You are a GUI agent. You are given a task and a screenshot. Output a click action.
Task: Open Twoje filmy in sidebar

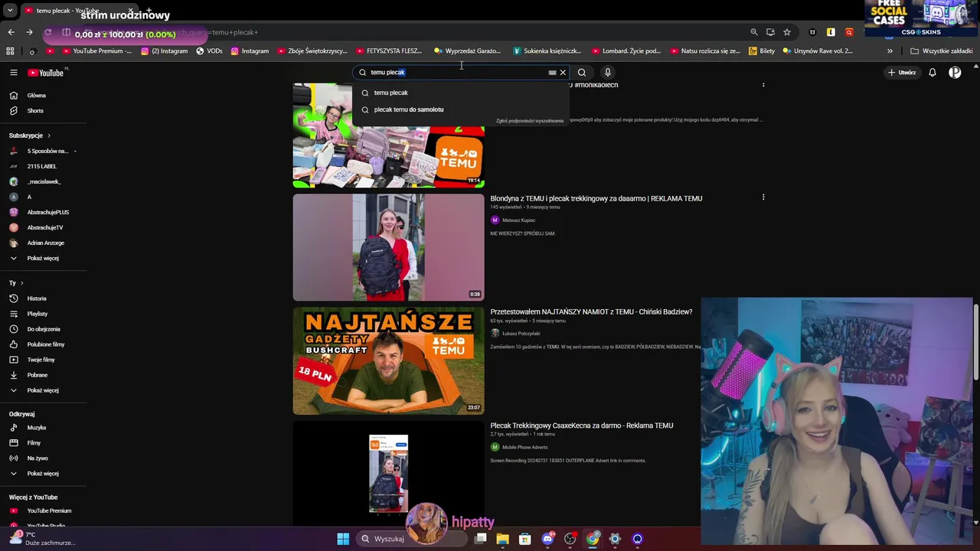[x=43, y=360]
